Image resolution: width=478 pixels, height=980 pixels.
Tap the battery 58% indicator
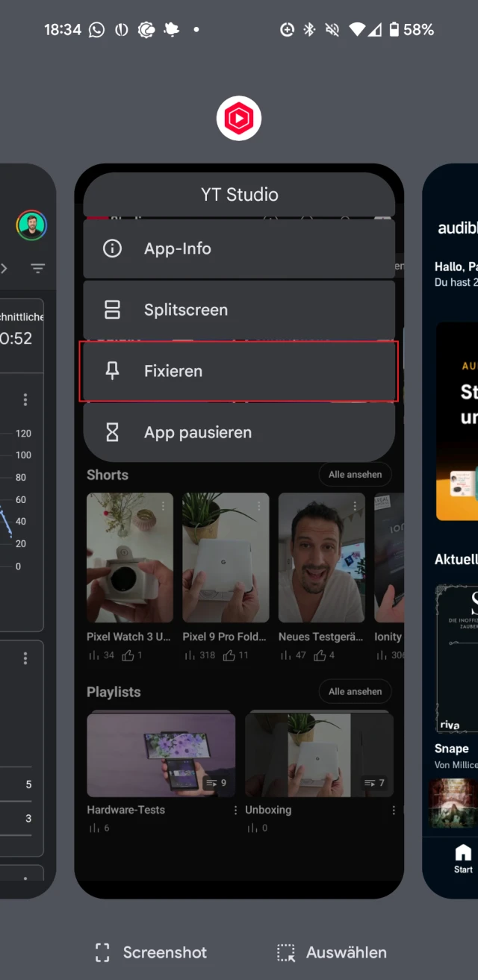411,30
